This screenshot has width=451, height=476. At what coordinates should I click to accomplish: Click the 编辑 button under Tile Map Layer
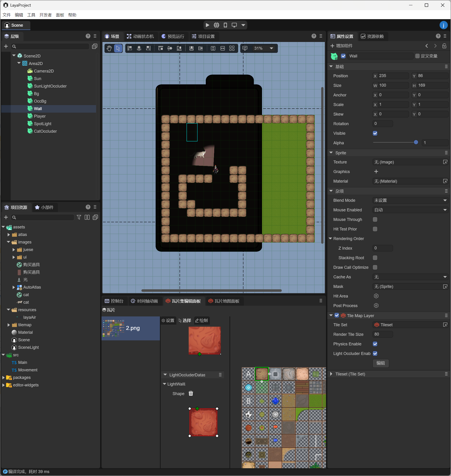click(381, 363)
